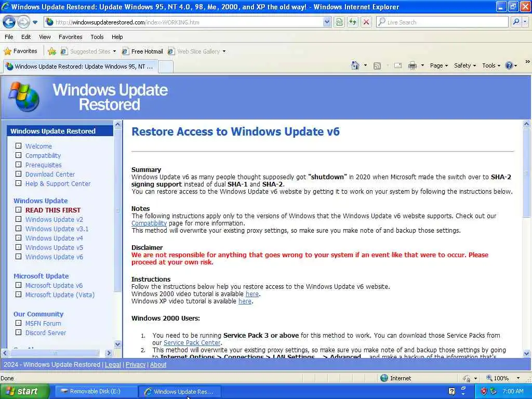Click the box beside Windows Update v3.1
Screen dimensions: 532x399
click(x=18, y=229)
